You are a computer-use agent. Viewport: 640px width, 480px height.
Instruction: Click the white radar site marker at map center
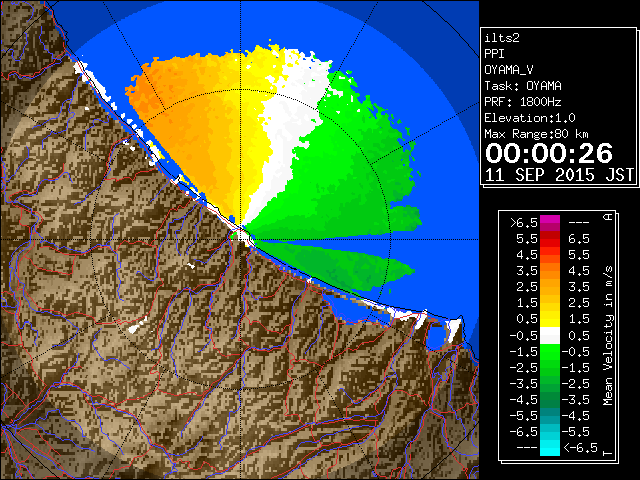(244, 236)
